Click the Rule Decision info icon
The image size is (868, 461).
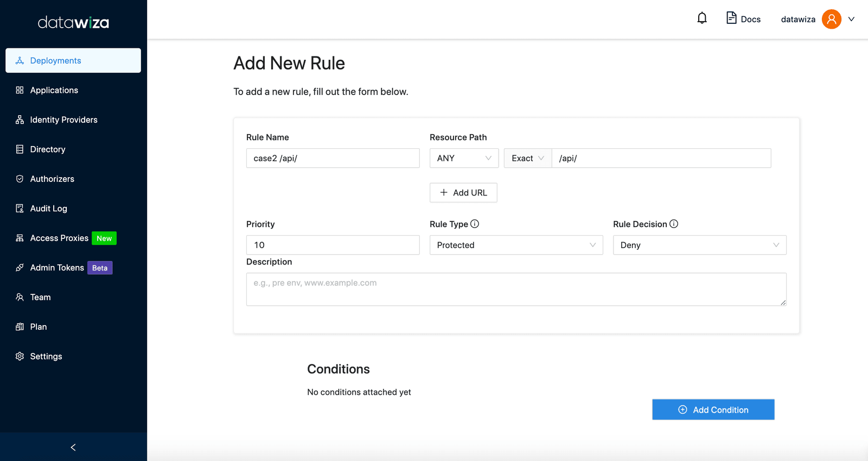pyautogui.click(x=674, y=224)
